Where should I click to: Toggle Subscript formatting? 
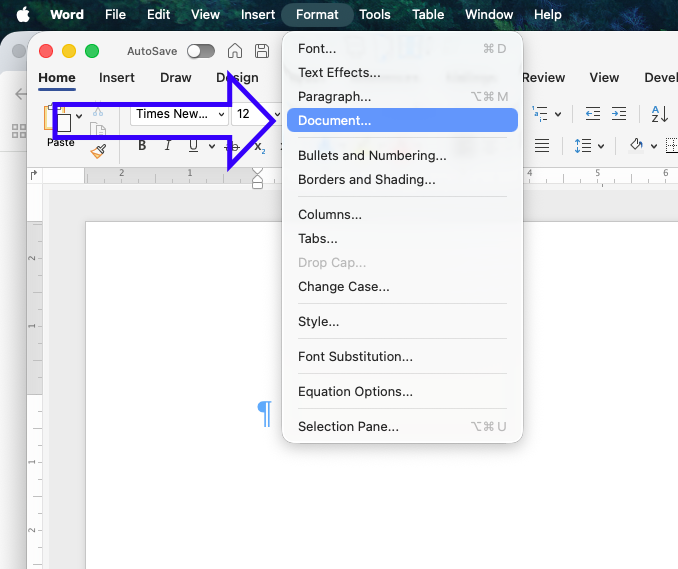[260, 147]
